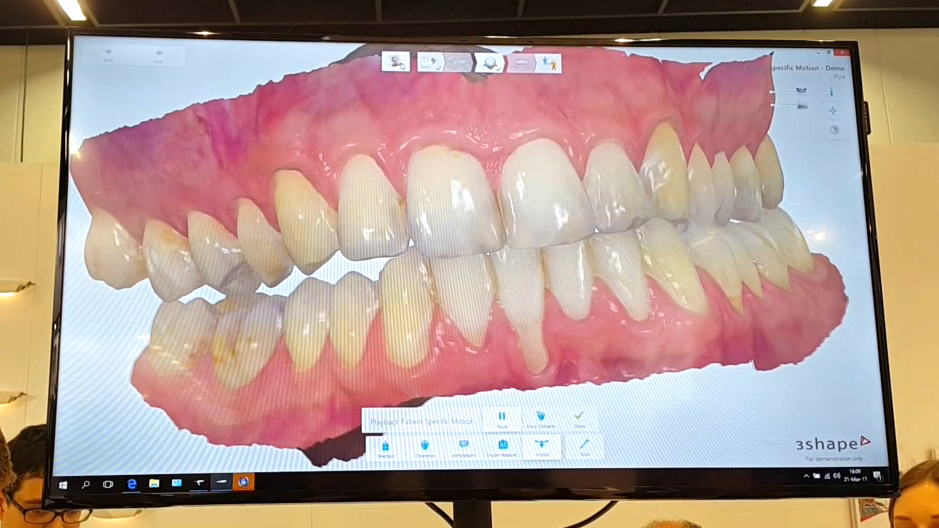Click the Next navigation arrow
The height and width of the screenshot is (528, 939).
[x=158, y=56]
